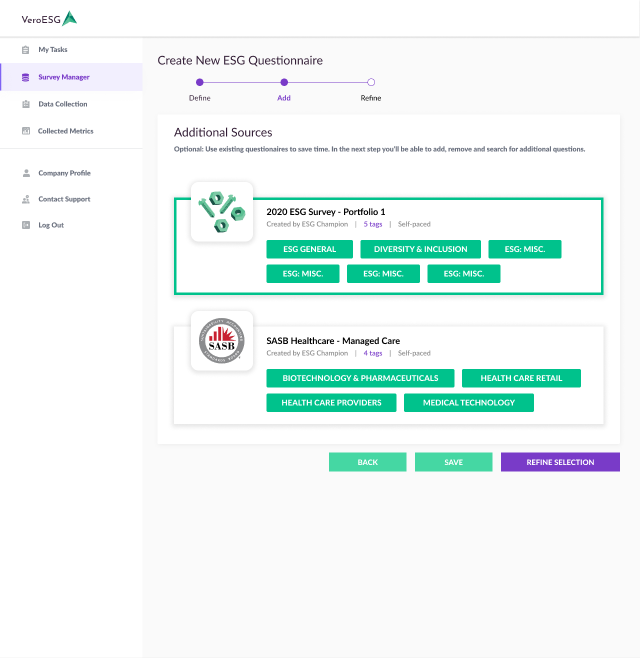Click the Collected Metrics sidebar icon
The width and height of the screenshot is (640, 658).
click(x=26, y=131)
